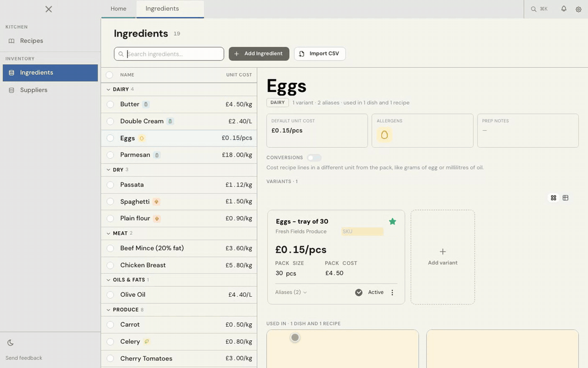Viewport: 588px width, 368px height.
Task: Click the milk allergen badge next to Parmesan
Action: click(x=157, y=155)
